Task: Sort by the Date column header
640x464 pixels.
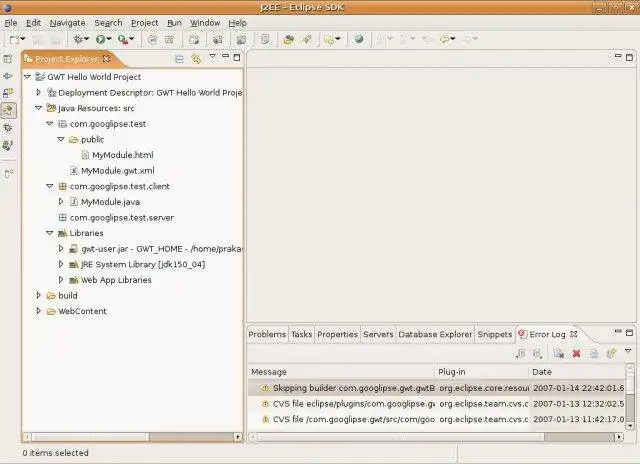Action: click(x=577, y=372)
